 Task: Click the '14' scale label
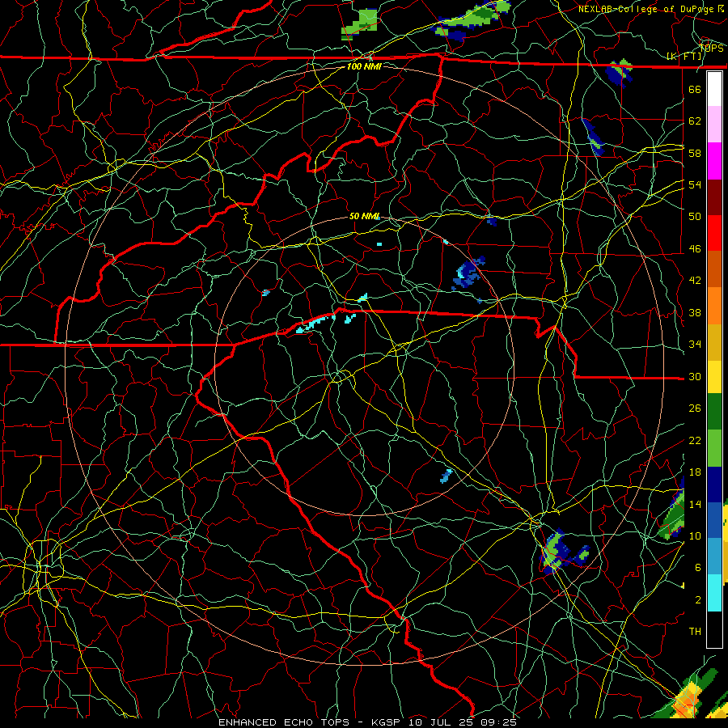tap(695, 504)
